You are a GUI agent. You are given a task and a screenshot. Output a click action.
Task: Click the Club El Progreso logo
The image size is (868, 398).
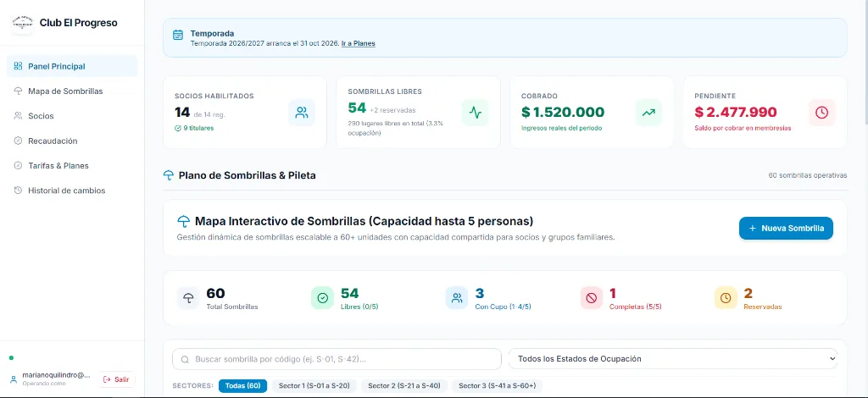point(23,23)
